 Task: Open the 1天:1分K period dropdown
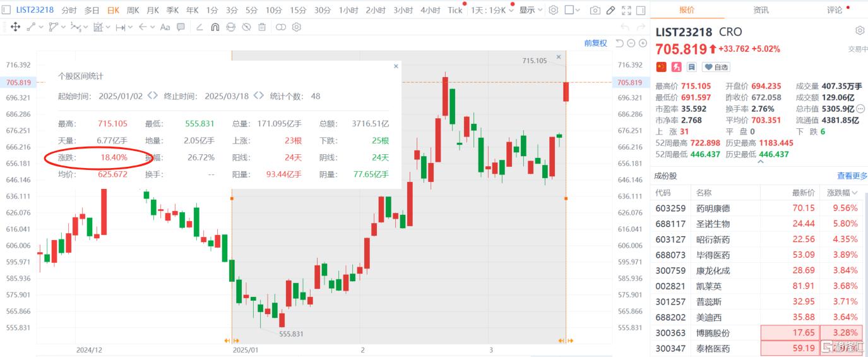click(x=492, y=10)
